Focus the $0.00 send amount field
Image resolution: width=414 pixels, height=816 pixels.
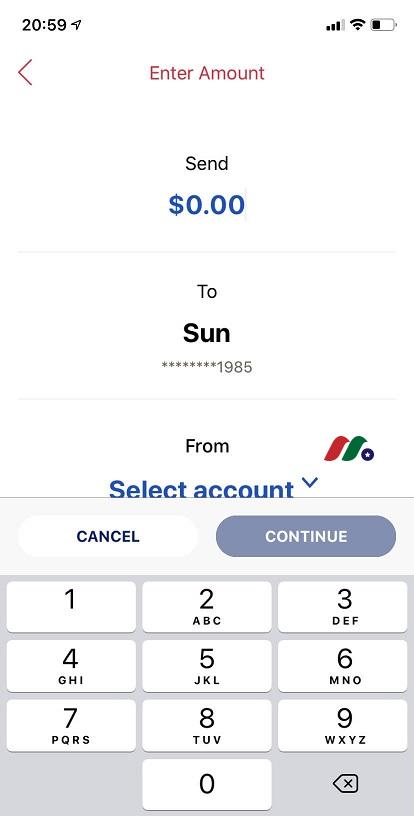206,205
